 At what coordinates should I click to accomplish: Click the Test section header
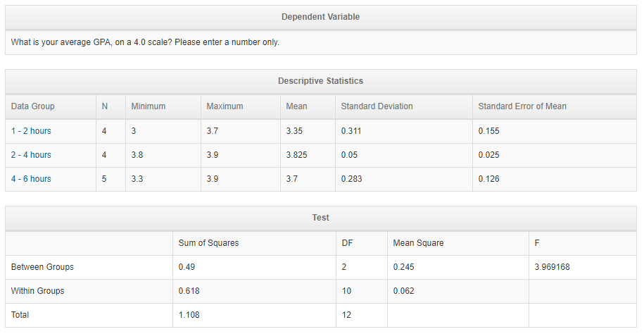tap(320, 218)
